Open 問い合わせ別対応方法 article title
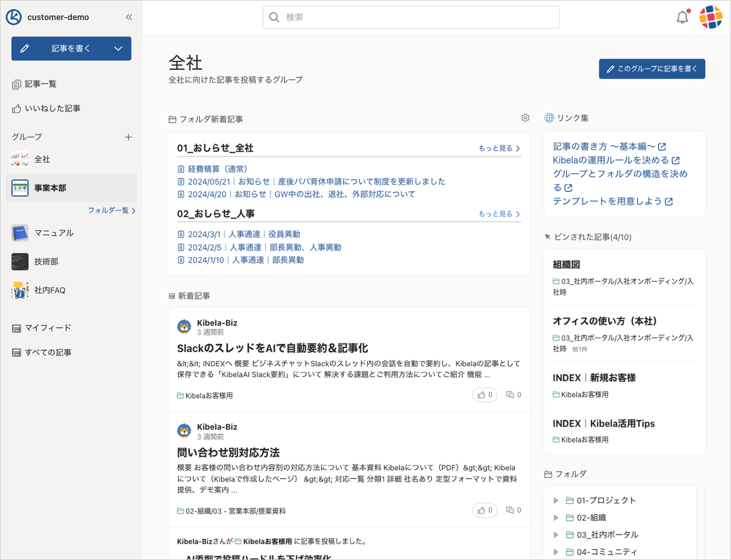This screenshot has height=560, width=731. point(228,453)
